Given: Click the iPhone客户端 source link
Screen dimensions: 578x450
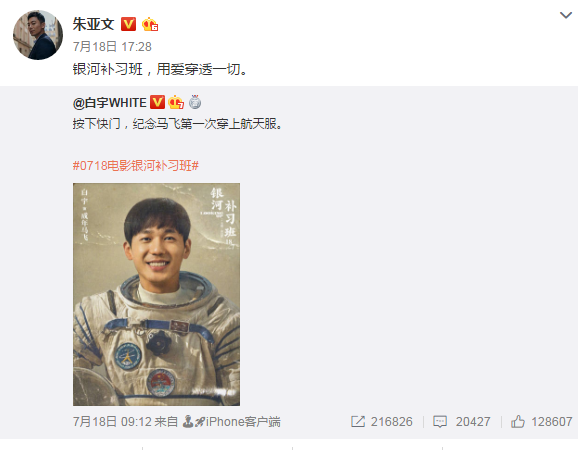Looking at the screenshot, I should 243,422.
